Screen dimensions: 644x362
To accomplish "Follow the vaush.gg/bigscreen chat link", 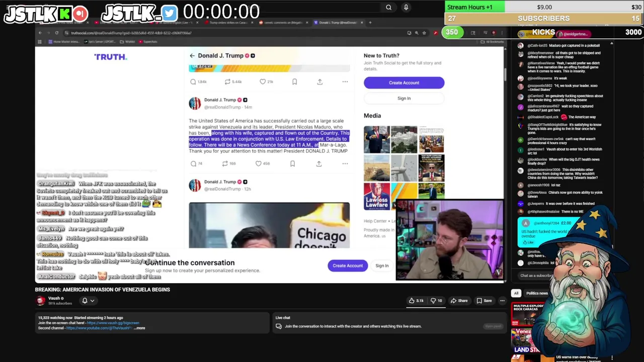I will point(113,323).
